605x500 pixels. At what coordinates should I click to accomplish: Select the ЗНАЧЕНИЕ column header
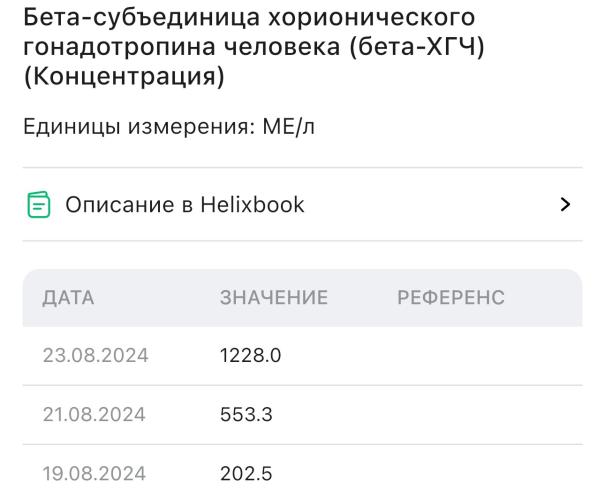pos(274,298)
